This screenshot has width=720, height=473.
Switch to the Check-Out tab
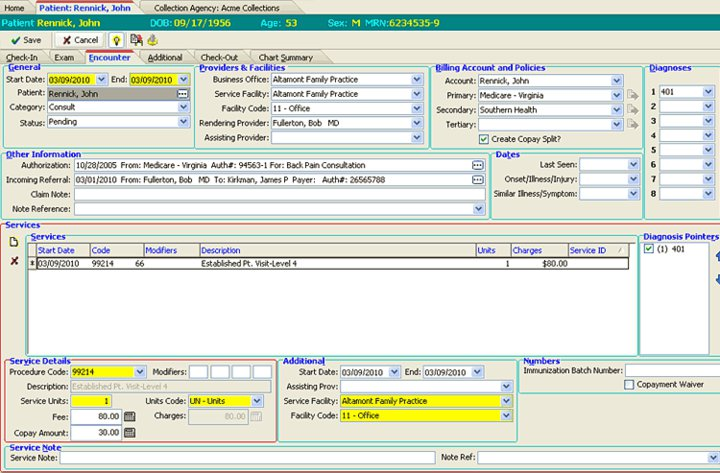pos(218,58)
